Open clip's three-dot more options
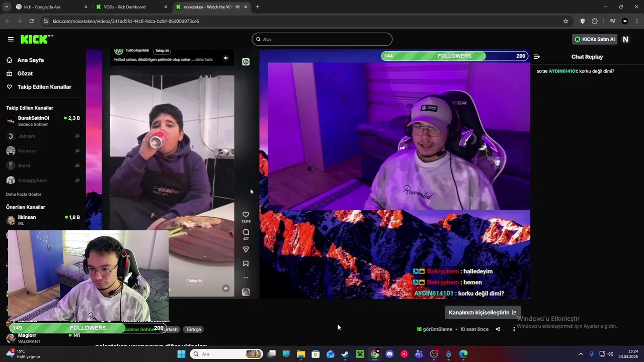This screenshot has width=644, height=362. pos(246,278)
